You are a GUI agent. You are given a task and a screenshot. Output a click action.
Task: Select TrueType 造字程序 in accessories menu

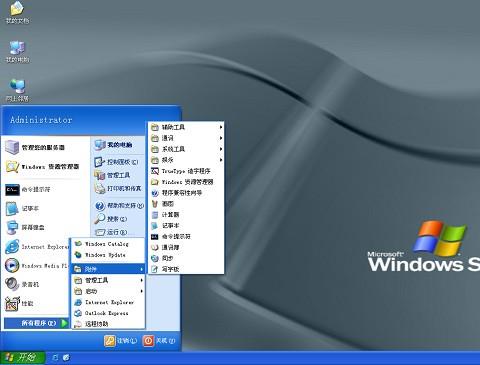pyautogui.click(x=186, y=171)
